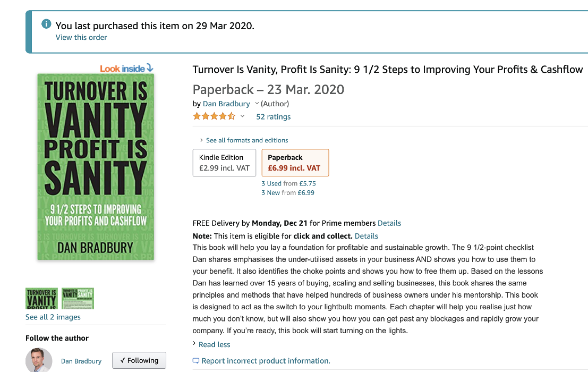Click the second back cover thumbnail

[x=78, y=298]
